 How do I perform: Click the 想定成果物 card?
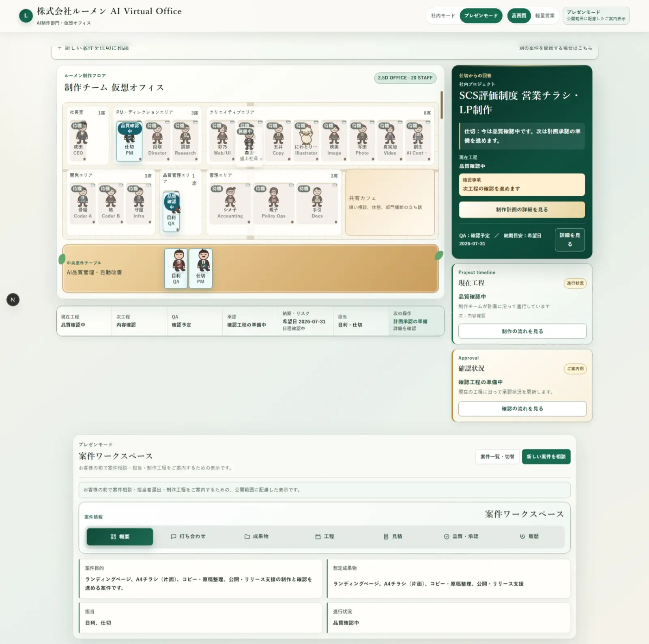pyautogui.click(x=449, y=579)
